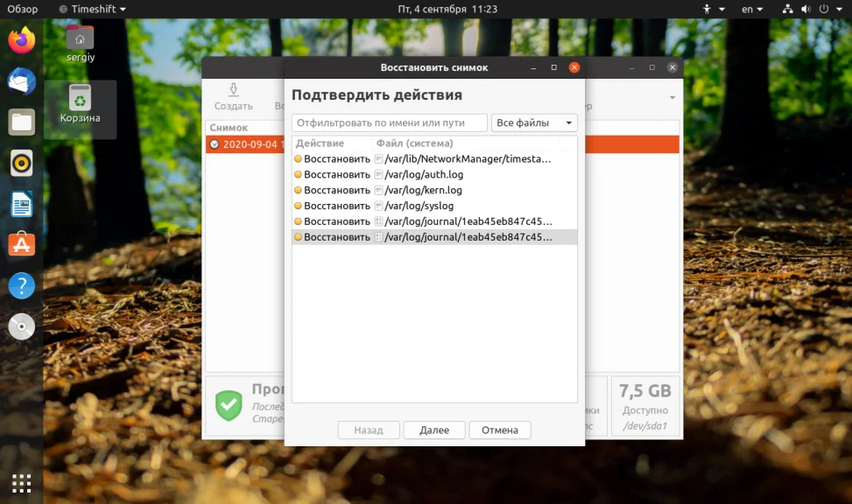Open Ubuntu Software store icon
The width and height of the screenshot is (852, 504).
coord(22,245)
